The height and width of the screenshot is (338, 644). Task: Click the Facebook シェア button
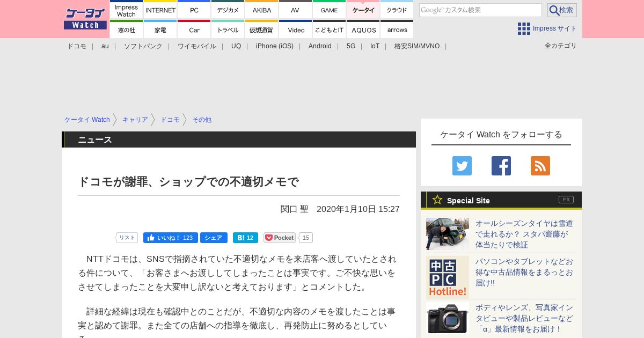(214, 238)
